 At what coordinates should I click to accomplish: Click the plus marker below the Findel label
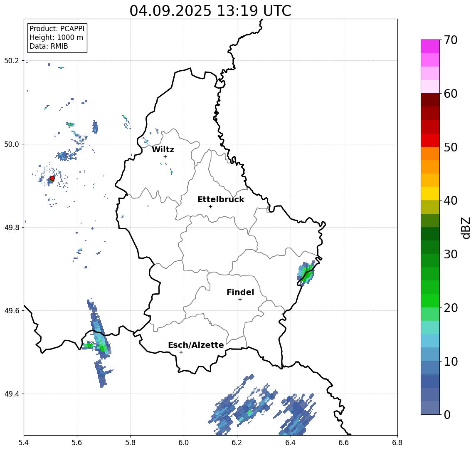pos(240,300)
